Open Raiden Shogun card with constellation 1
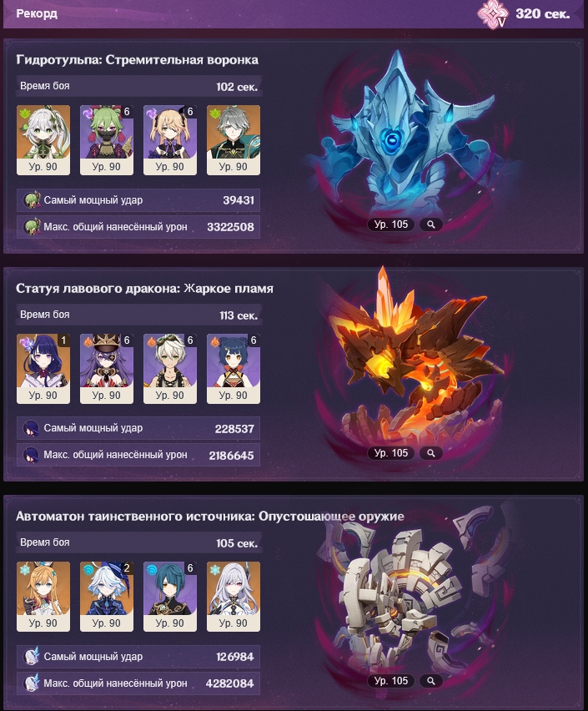The image size is (588, 711). point(43,369)
